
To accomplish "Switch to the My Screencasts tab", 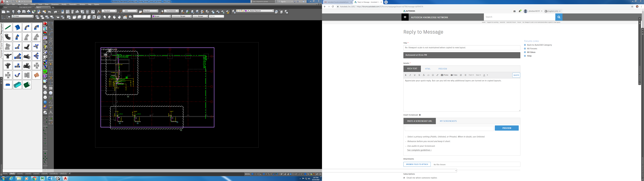I will coord(448,121).
